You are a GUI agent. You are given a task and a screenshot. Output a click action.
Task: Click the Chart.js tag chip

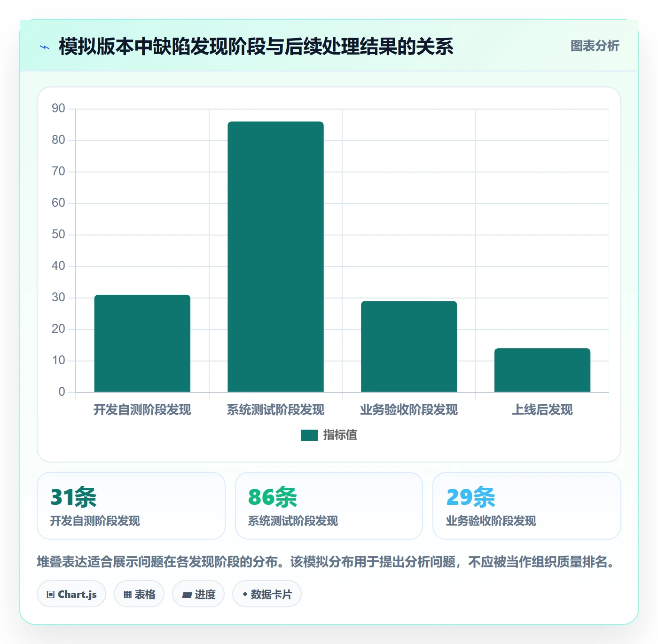(71, 594)
